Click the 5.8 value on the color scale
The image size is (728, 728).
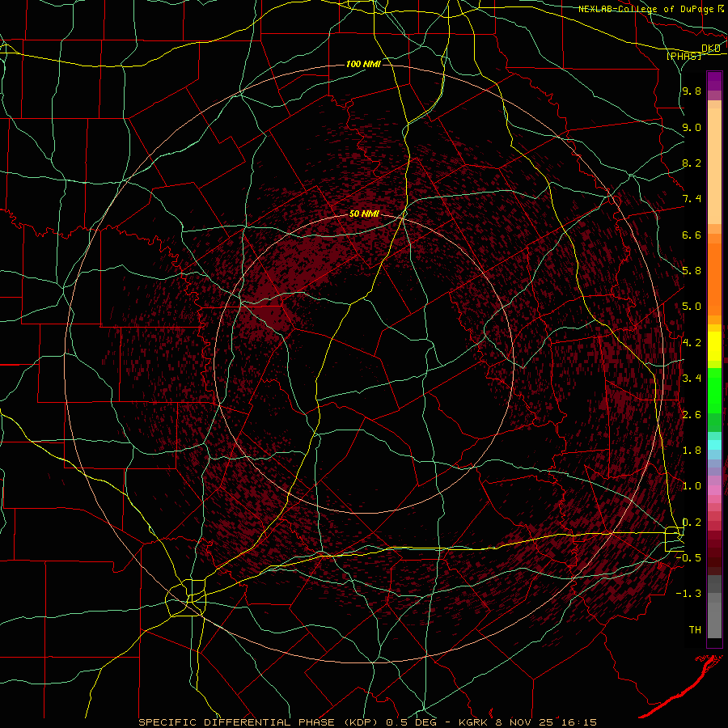(692, 271)
